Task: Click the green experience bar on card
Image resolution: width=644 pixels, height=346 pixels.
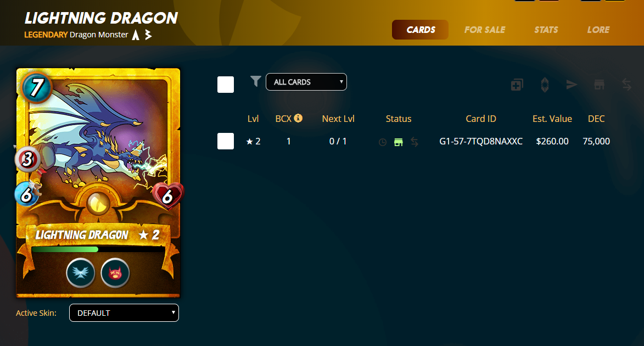Action: tap(65, 249)
